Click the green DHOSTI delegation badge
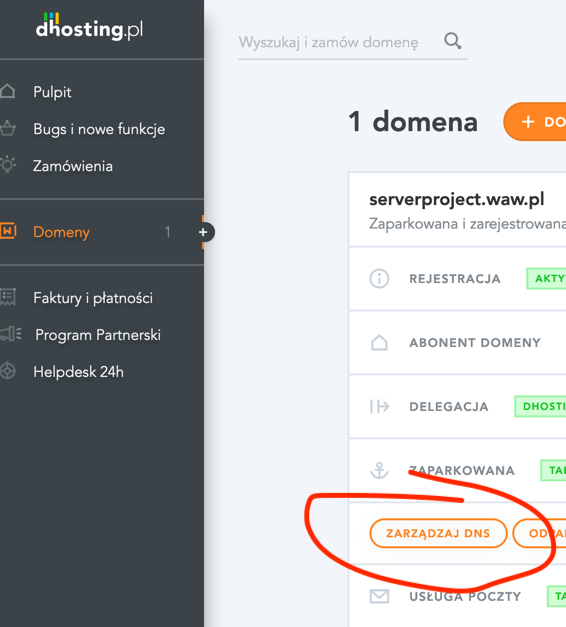 [x=540, y=406]
